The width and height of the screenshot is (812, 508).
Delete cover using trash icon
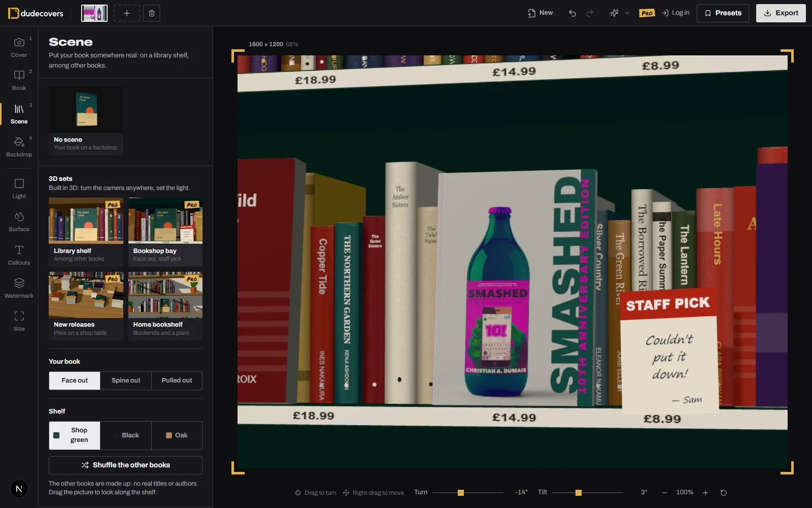click(152, 13)
